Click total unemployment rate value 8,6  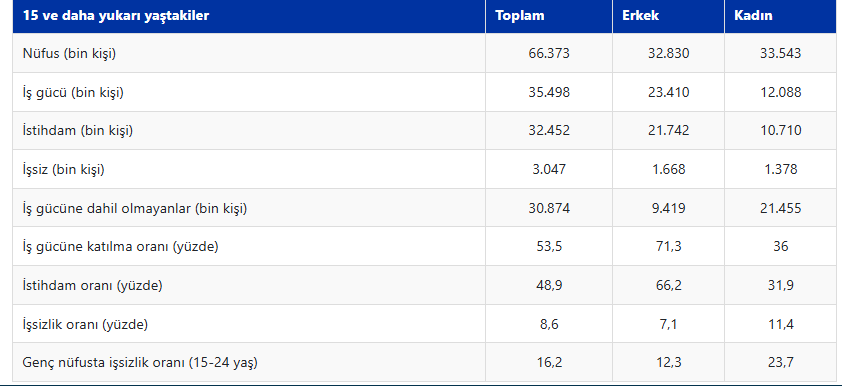click(549, 324)
